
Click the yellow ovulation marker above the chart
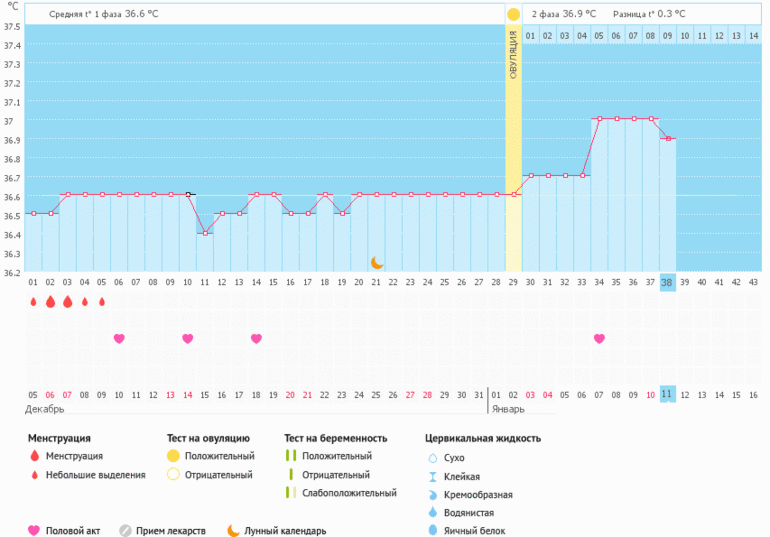(x=513, y=14)
